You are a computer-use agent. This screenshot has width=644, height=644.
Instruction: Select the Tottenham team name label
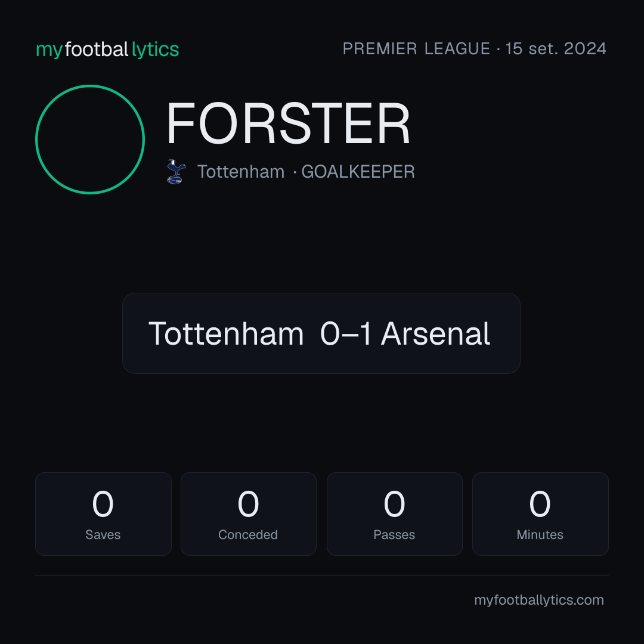(241, 172)
